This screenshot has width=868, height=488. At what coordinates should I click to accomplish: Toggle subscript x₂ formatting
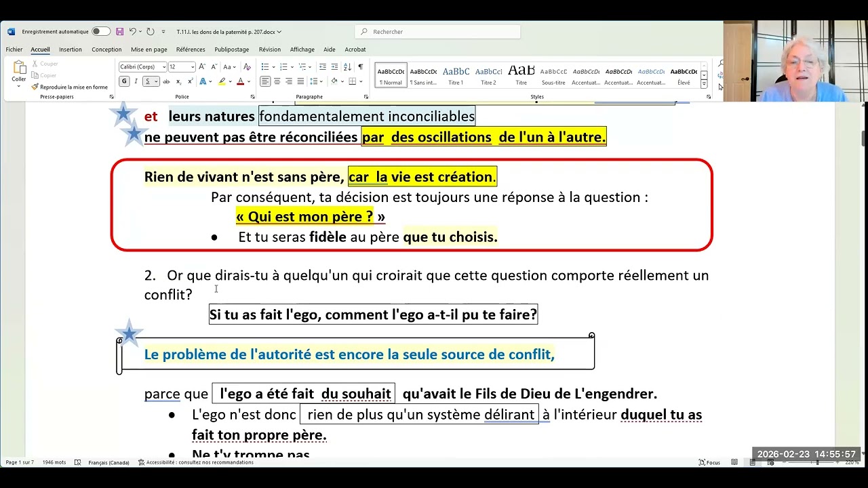click(x=178, y=81)
